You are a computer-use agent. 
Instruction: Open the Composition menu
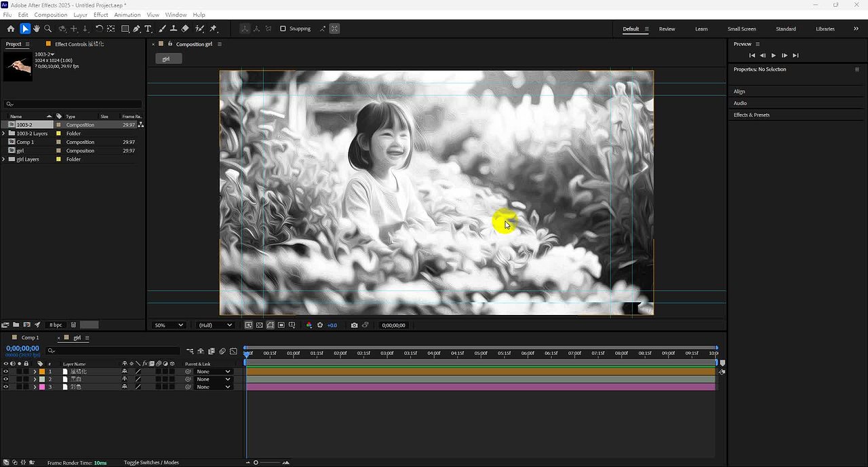pyautogui.click(x=51, y=14)
